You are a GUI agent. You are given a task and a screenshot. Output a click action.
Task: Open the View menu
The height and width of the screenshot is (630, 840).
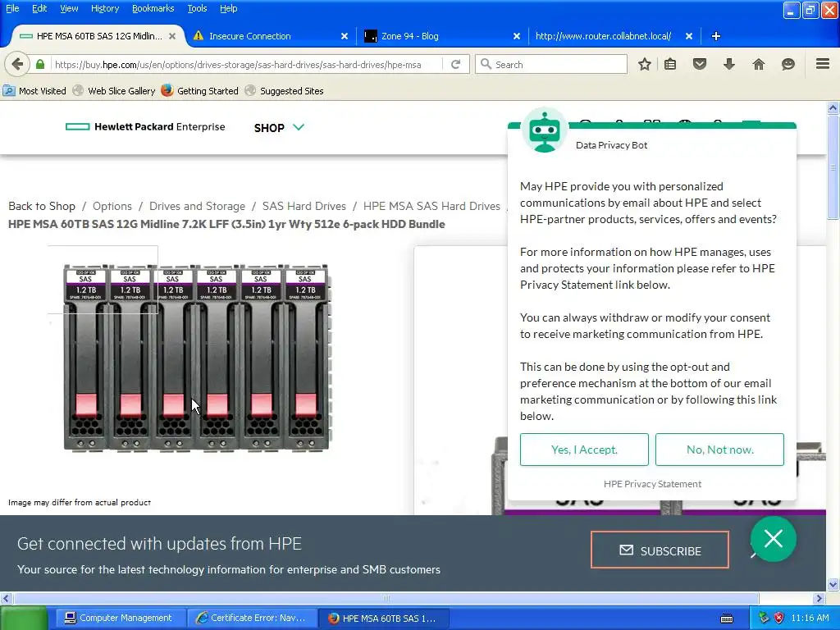point(69,8)
